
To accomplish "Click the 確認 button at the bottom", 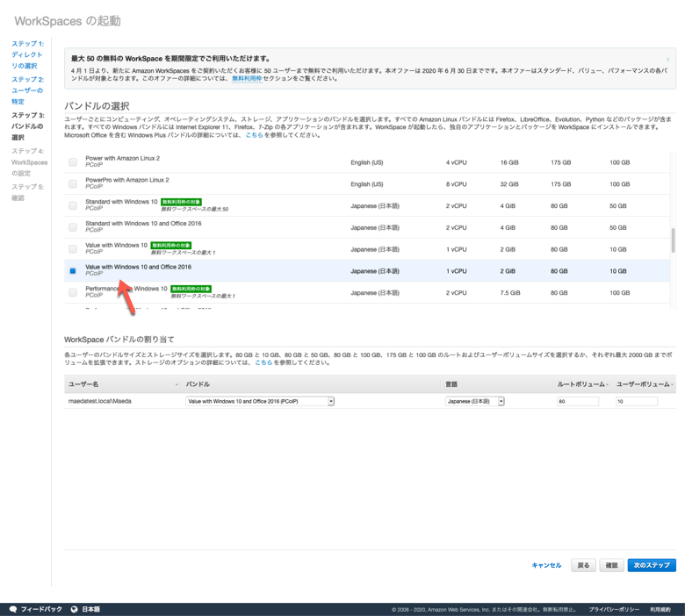I will tap(611, 565).
